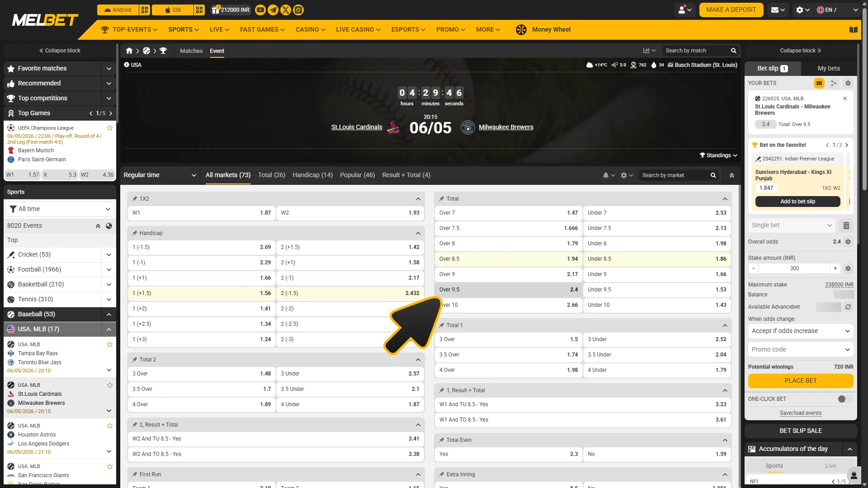The width and height of the screenshot is (868, 488).
Task: Open the bookmark icon in the yellow navigation bar
Action: (x=854, y=30)
